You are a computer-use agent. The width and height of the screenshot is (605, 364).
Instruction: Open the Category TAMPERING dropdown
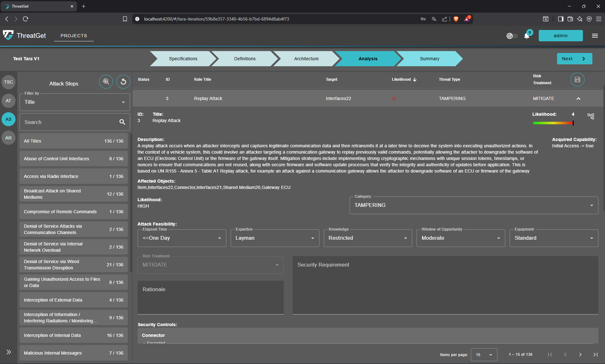(473, 205)
